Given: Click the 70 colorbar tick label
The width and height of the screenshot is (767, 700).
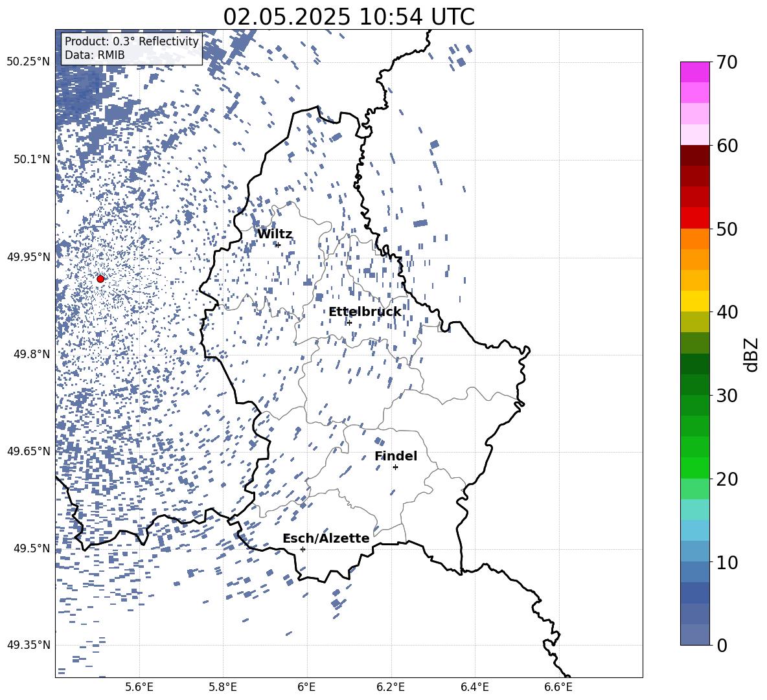Looking at the screenshot, I should coord(727,62).
